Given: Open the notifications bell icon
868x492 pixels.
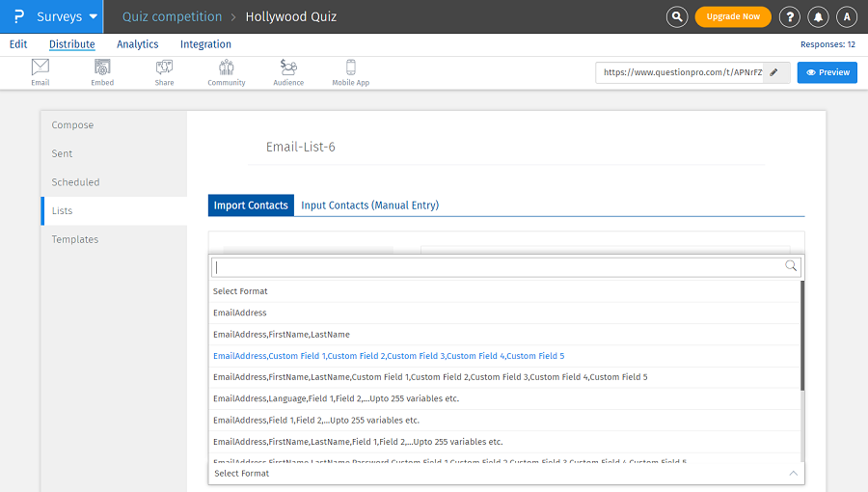Looking at the screenshot, I should [x=818, y=16].
